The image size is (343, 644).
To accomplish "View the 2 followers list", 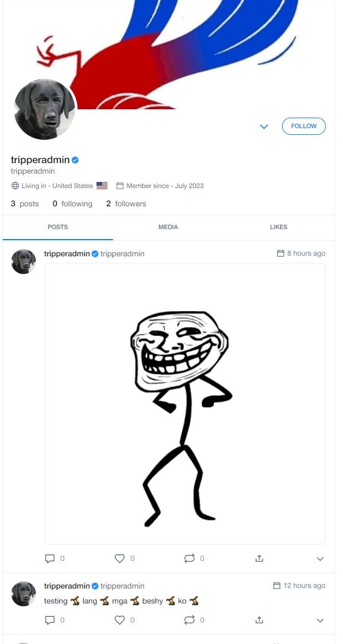I will tap(126, 204).
